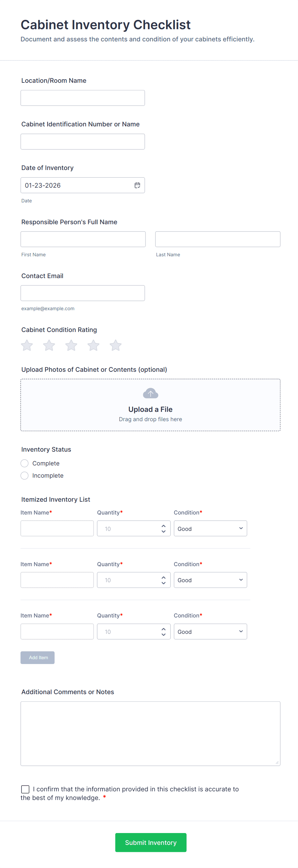This screenshot has width=298, height=868.
Task: Open third item's Condition dropdown
Action: tap(210, 632)
